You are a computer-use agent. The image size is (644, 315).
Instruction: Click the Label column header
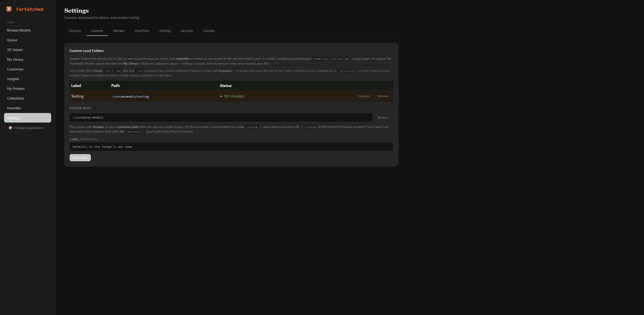(x=76, y=85)
